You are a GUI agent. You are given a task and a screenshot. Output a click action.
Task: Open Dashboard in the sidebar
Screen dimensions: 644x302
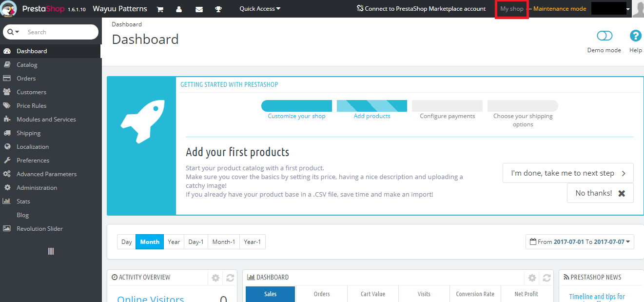click(51, 51)
